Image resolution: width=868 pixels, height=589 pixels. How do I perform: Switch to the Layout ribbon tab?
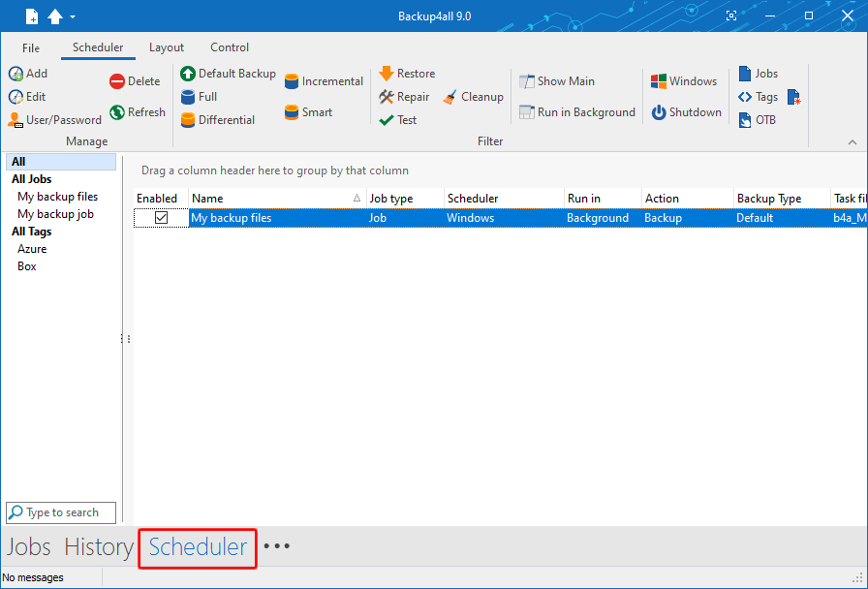tap(167, 47)
